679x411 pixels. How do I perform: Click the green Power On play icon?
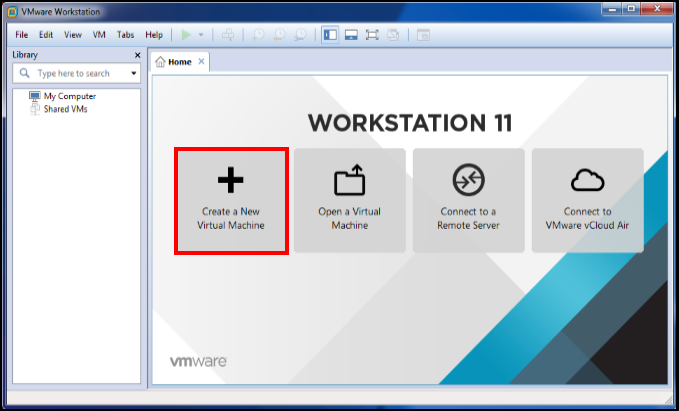(x=186, y=35)
